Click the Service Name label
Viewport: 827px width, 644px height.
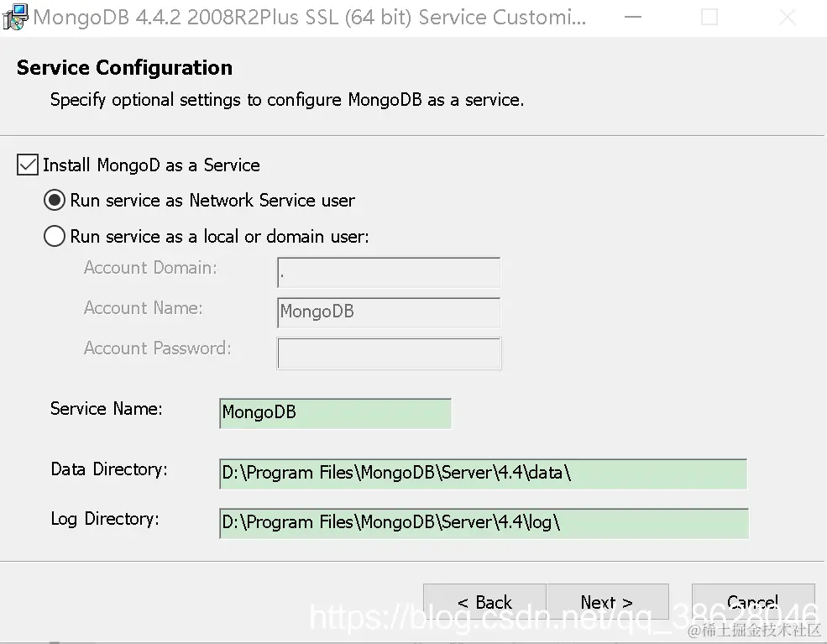[106, 409]
